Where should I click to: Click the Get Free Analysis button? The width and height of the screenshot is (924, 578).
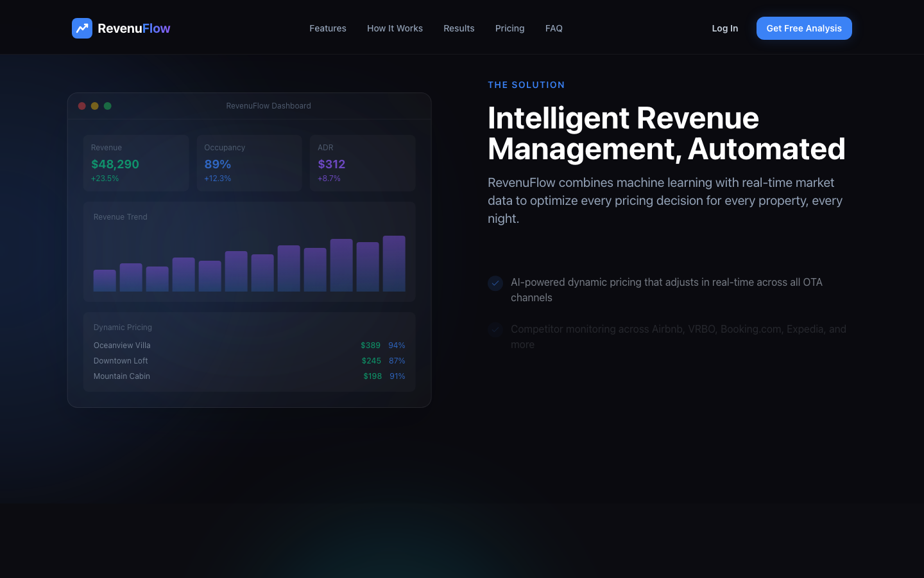click(x=804, y=28)
